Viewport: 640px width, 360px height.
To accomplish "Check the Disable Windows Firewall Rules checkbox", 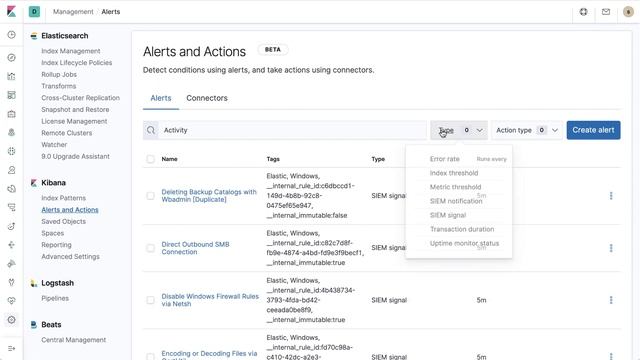I will coord(151,300).
